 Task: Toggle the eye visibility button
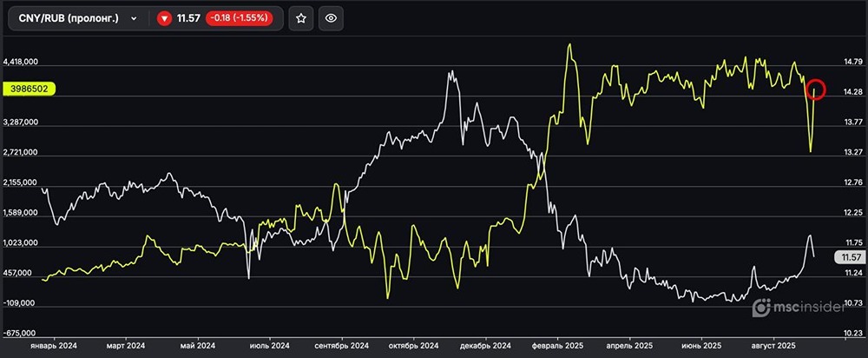pos(331,18)
